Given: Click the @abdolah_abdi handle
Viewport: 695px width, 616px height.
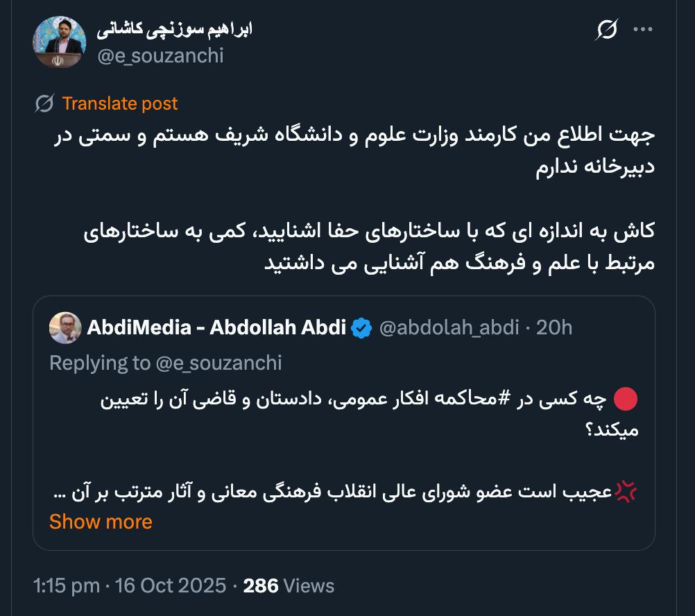Looking at the screenshot, I should [449, 327].
